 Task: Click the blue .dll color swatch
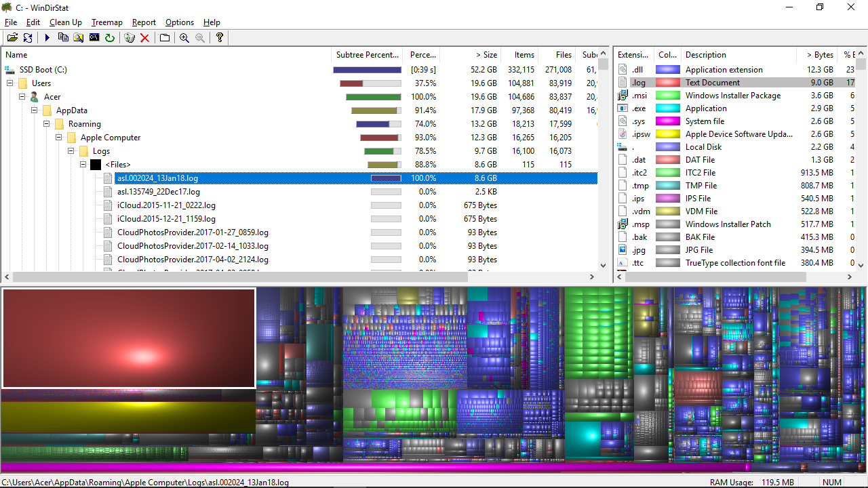(668, 70)
